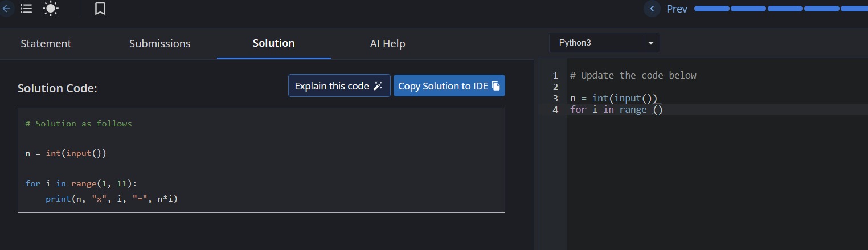Click the first progress bar segment
This screenshot has height=250, width=868.
(x=711, y=9)
